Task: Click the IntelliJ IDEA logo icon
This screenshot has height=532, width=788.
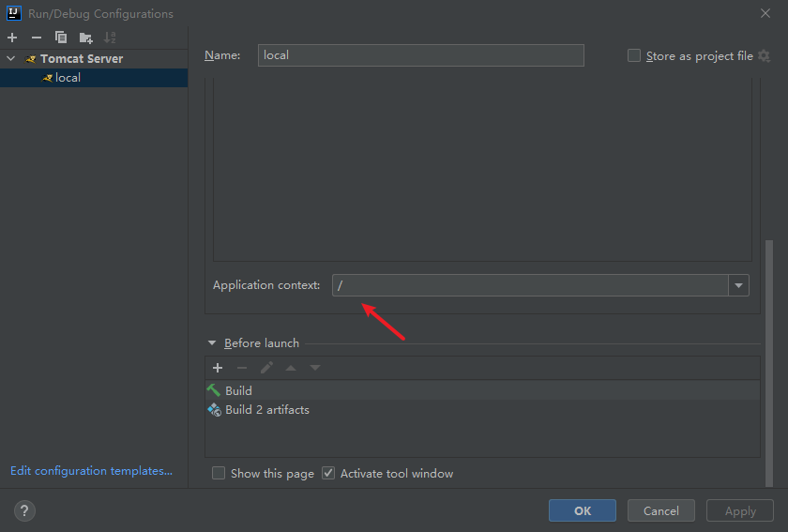Action: pos(14,13)
